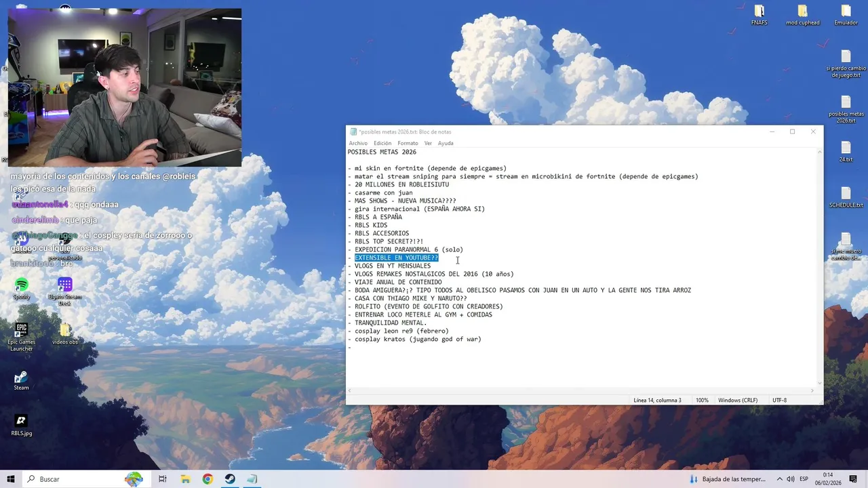Click the 'POSIBLES METAS 2026' heading line
The width and height of the screenshot is (868, 488).
(382, 152)
